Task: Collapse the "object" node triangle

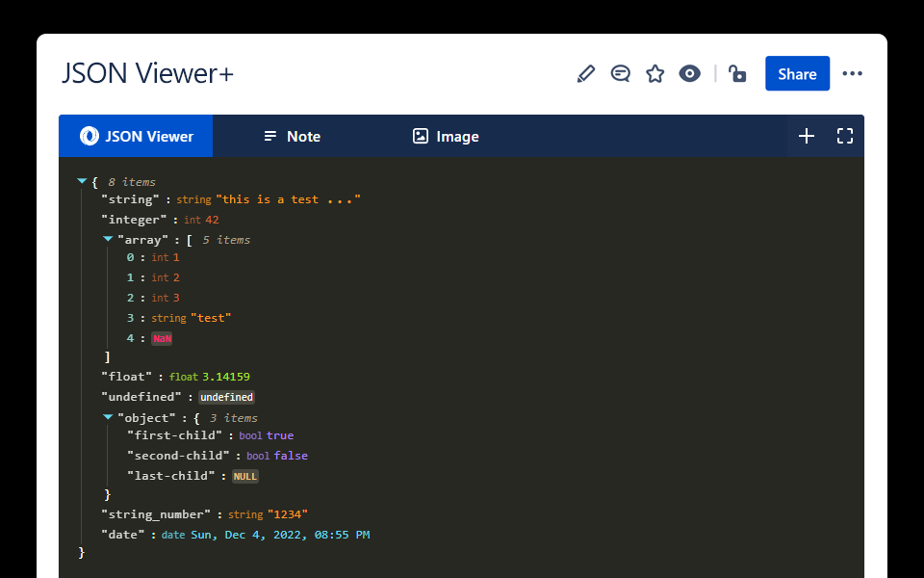Action: (x=108, y=417)
